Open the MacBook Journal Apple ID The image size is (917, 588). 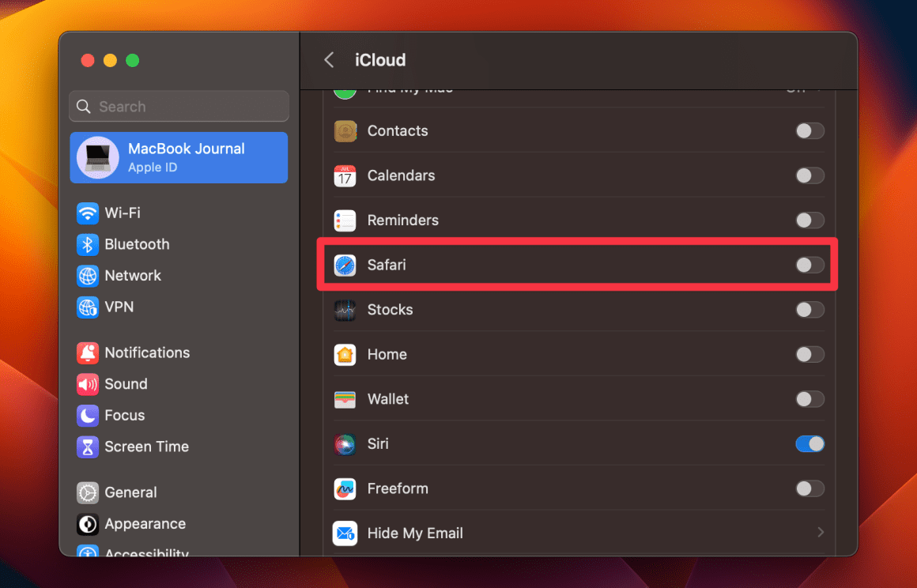click(x=178, y=157)
